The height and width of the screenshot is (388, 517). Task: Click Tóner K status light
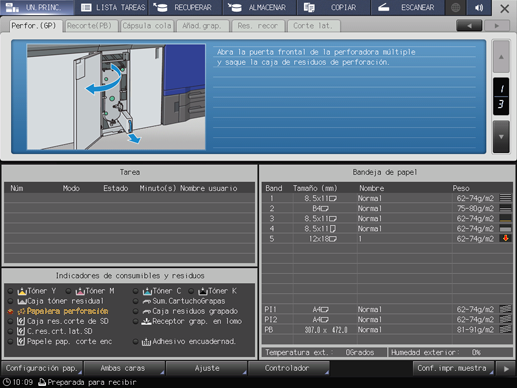[x=191, y=291]
